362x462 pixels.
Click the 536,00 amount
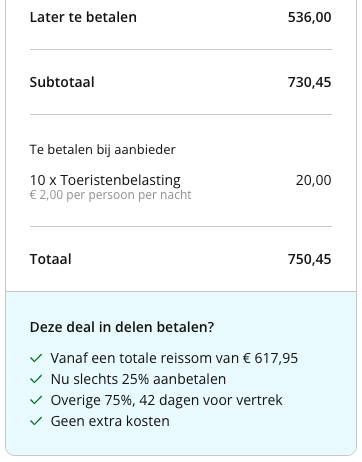[309, 17]
